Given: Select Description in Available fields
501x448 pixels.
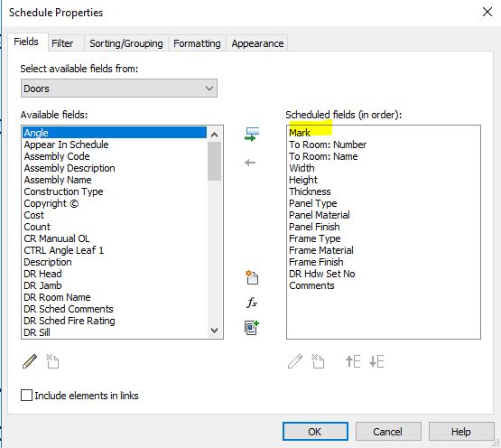Looking at the screenshot, I should pyautogui.click(x=115, y=262).
